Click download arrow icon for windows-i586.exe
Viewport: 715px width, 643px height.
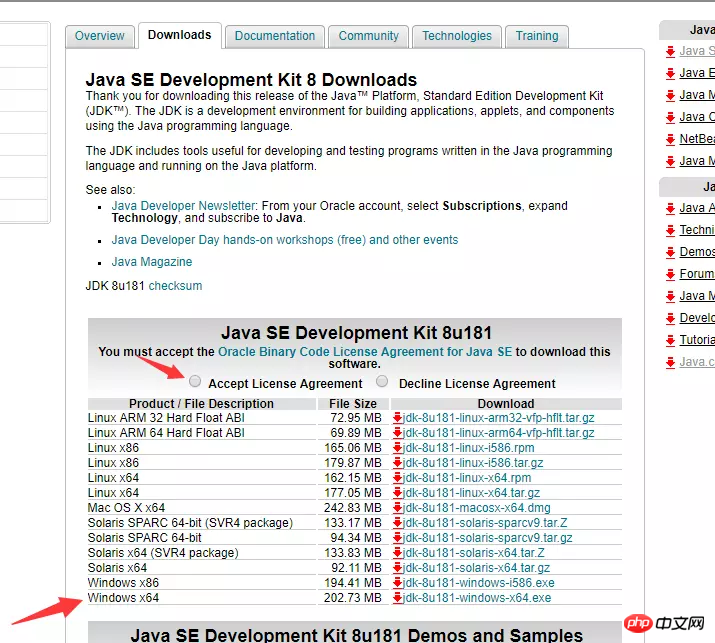coord(397,583)
